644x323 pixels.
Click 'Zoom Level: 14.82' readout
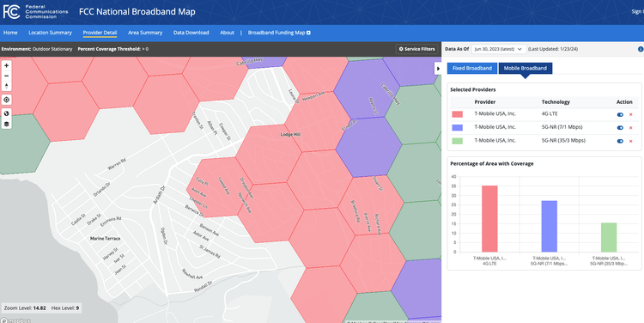(25, 308)
